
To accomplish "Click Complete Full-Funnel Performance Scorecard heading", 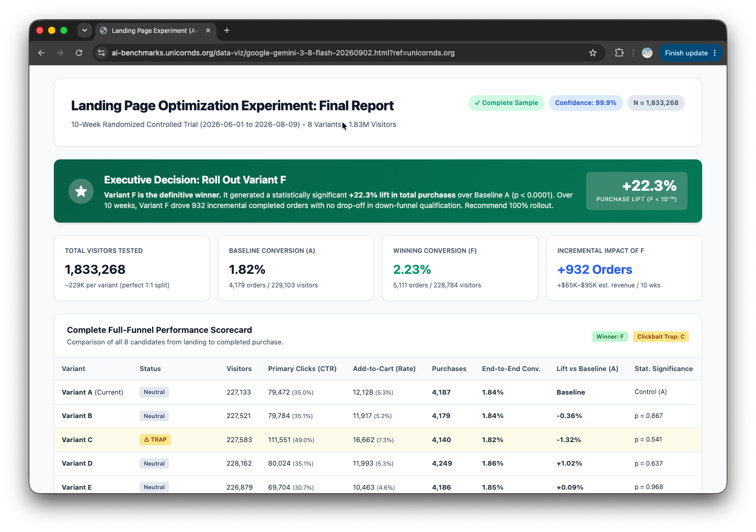I will coord(159,330).
